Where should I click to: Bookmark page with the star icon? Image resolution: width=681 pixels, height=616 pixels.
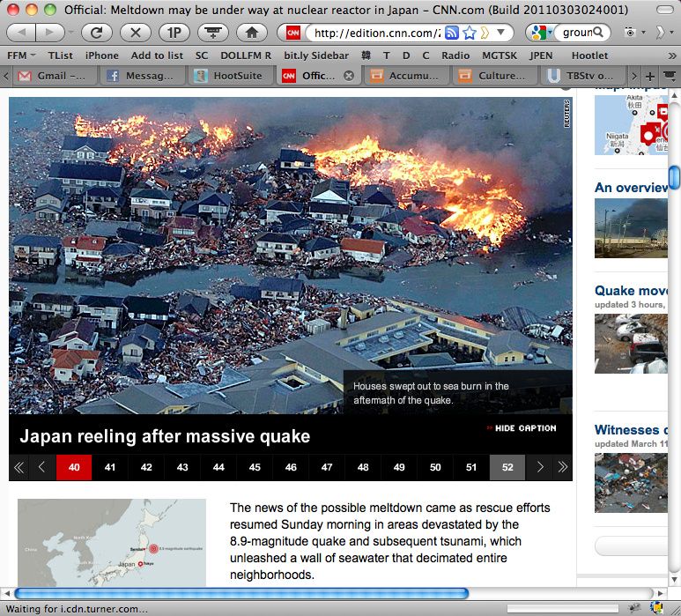pos(470,33)
